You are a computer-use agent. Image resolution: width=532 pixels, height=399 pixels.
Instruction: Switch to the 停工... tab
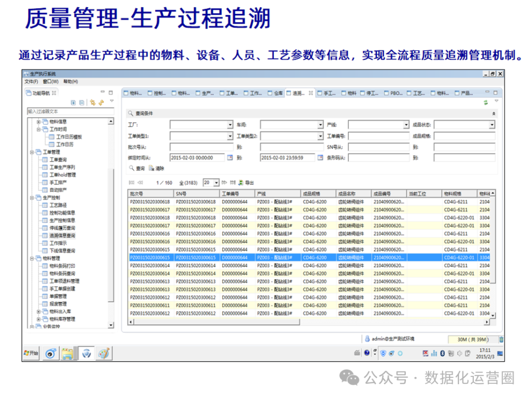[x=369, y=93]
